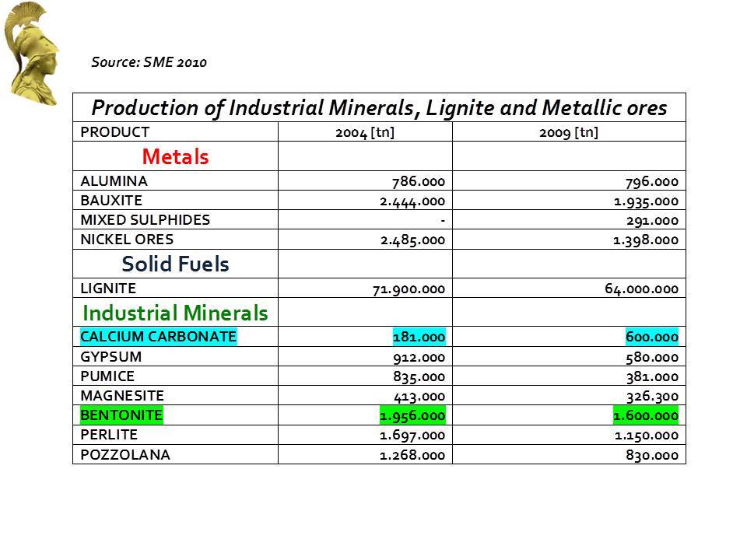Select the ALUMINA row label
Screen dimensions: 747x560
pyautogui.click(x=114, y=181)
